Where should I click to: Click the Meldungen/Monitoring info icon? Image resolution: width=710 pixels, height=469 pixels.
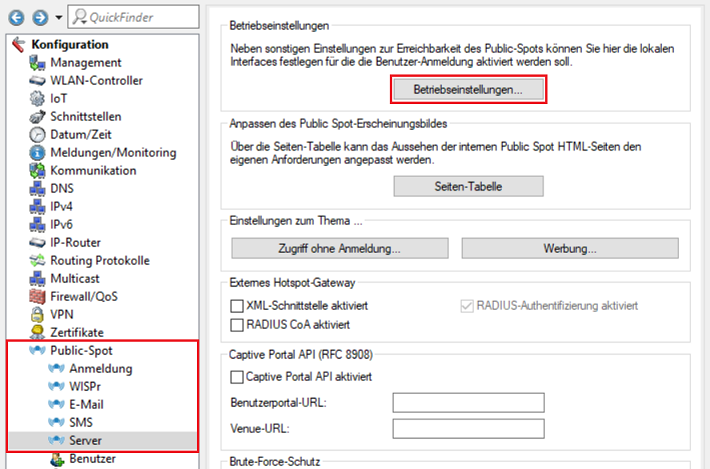37,153
